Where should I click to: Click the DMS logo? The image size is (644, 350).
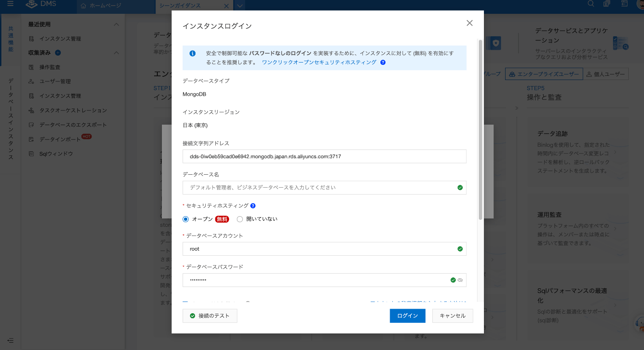pyautogui.click(x=40, y=5)
